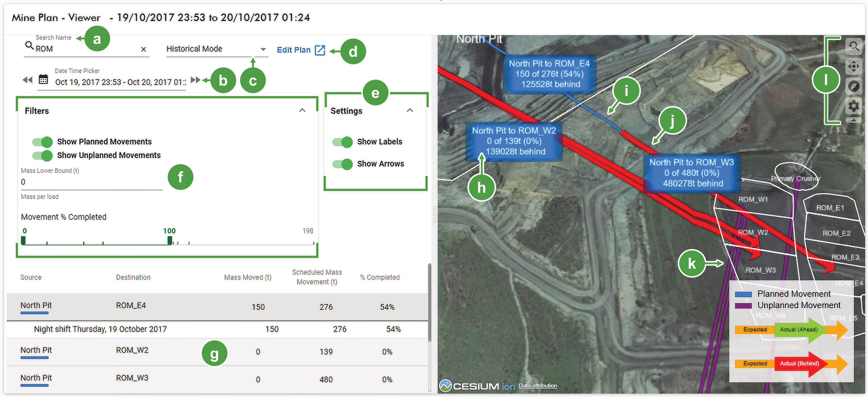Viewport: 868px width, 397px height.
Task: Select the ROM_E4 destination cell
Action: [131, 305]
